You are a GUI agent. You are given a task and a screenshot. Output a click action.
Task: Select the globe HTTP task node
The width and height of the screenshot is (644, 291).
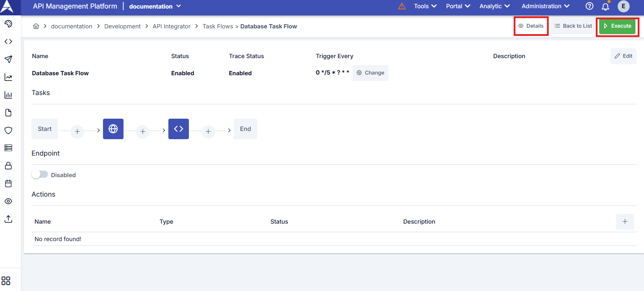(x=113, y=129)
